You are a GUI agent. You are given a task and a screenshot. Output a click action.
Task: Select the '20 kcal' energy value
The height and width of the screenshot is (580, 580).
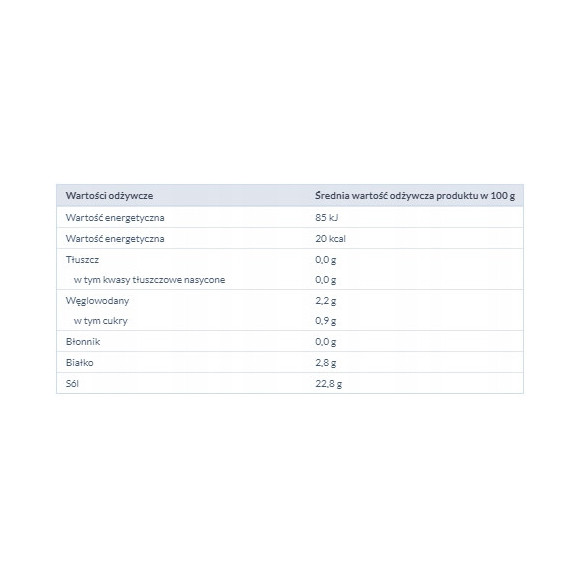click(x=330, y=239)
